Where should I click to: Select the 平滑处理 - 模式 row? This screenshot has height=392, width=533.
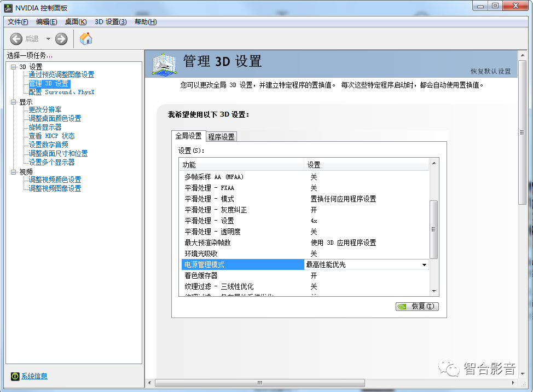click(305, 199)
